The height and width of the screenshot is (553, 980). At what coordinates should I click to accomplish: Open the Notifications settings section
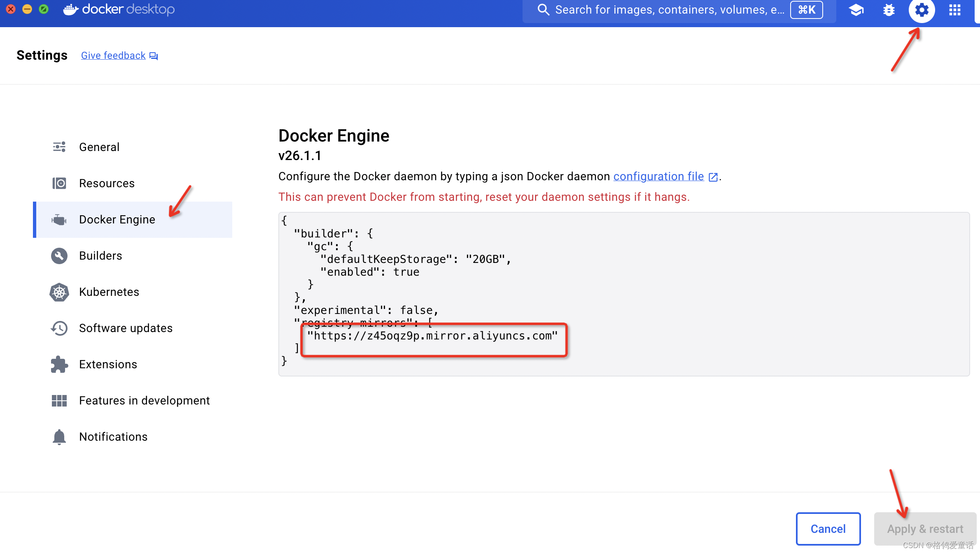(x=133, y=437)
